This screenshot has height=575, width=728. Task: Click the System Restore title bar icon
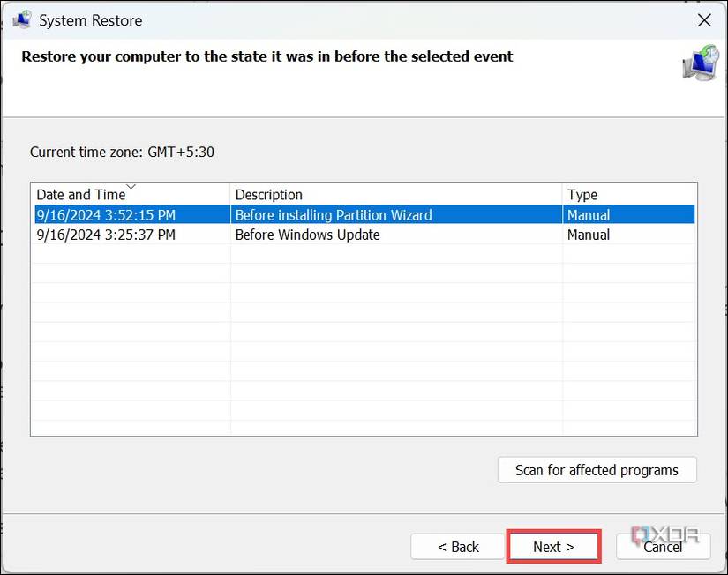click(21, 20)
